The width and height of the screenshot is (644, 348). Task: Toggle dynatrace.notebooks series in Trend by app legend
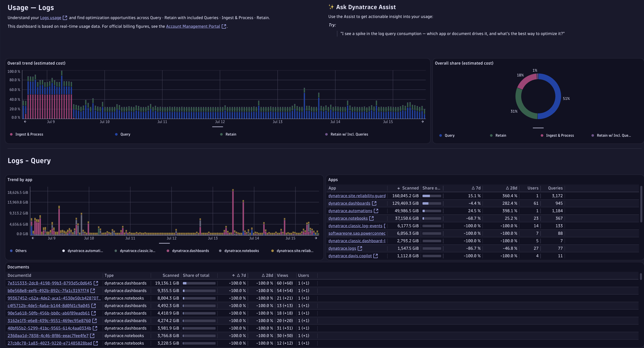coord(239,251)
